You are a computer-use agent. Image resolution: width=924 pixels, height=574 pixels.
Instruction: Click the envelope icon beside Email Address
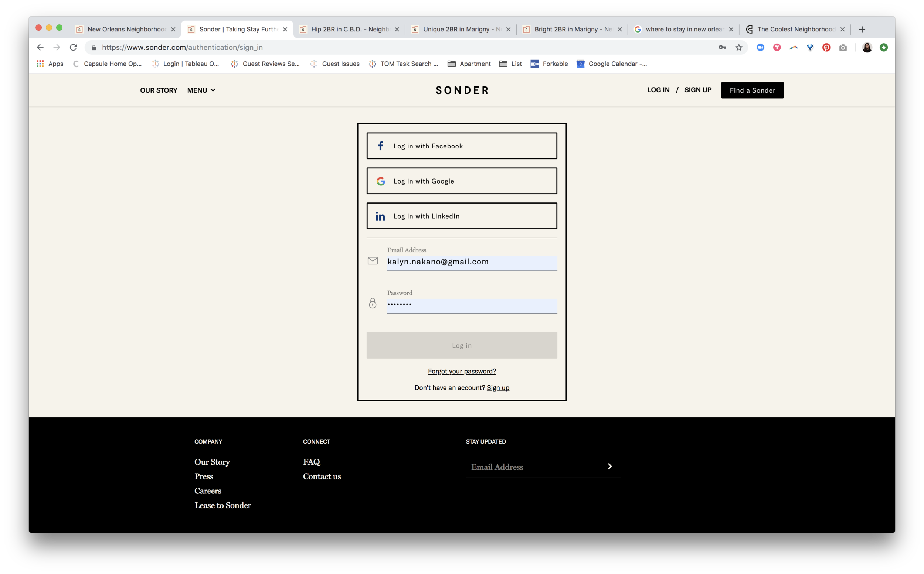[373, 261]
